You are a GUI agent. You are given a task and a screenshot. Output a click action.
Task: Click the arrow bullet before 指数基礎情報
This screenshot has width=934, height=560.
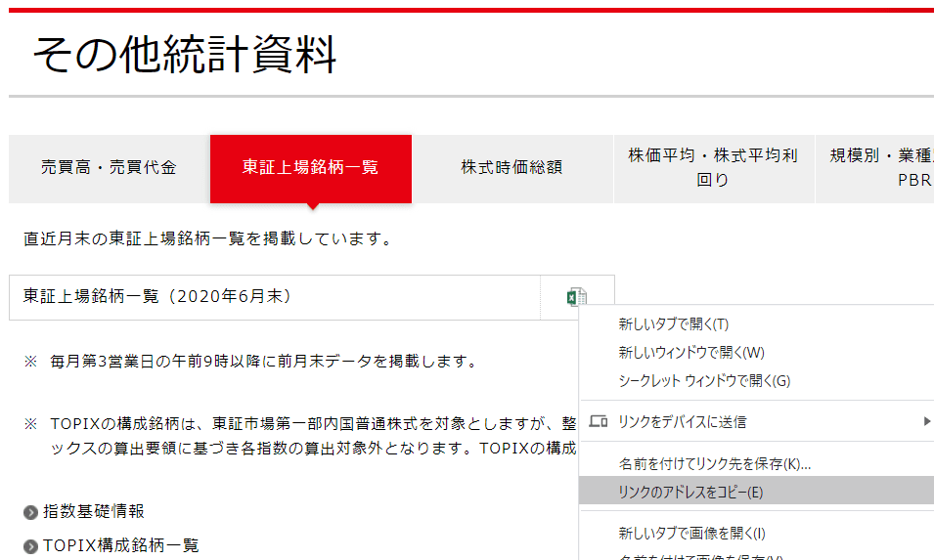point(30,512)
